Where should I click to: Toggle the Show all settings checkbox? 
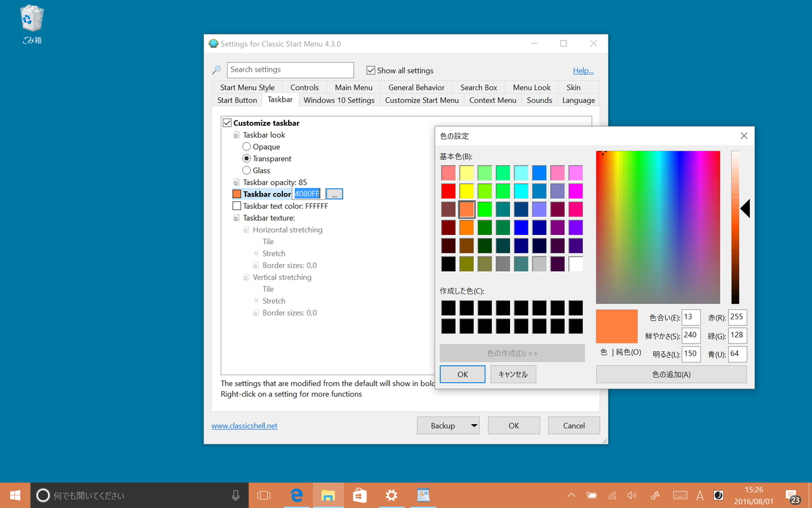[x=371, y=70]
